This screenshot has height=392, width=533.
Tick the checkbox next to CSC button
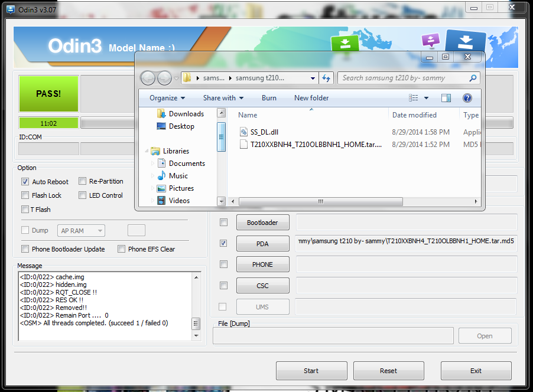223,285
